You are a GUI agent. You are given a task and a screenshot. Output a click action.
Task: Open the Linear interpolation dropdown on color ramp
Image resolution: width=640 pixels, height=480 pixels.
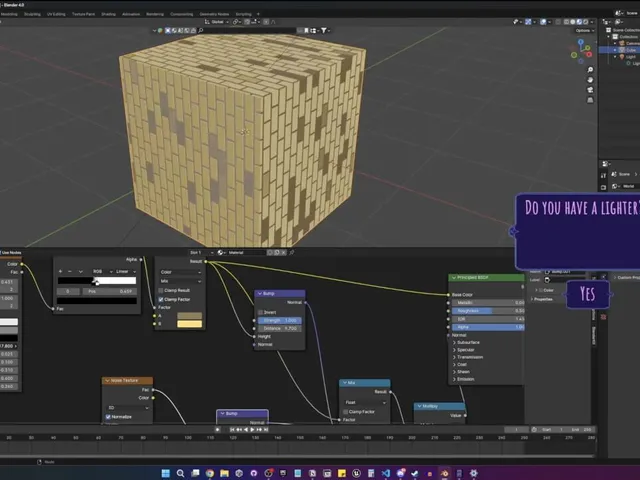[126, 271]
